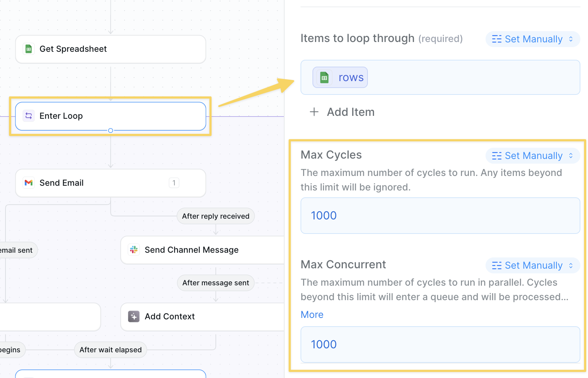The height and width of the screenshot is (378, 588).
Task: Open Set Manually dropdown for Max Concurrent
Action: click(x=533, y=265)
